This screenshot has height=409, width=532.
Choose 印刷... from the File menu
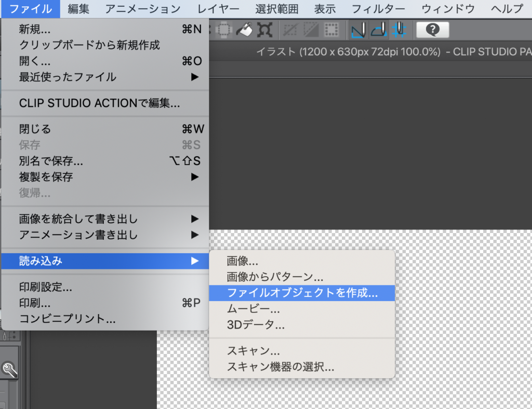click(105, 303)
